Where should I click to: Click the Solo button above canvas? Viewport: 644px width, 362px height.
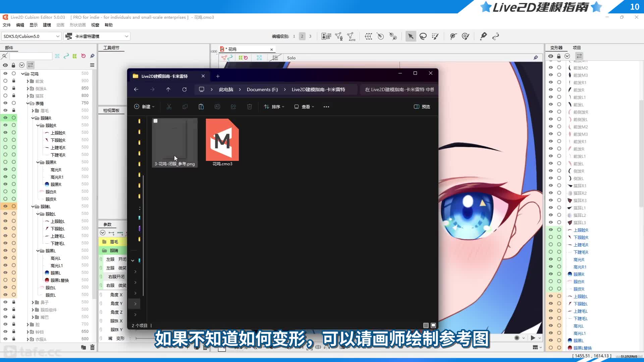[291, 58]
